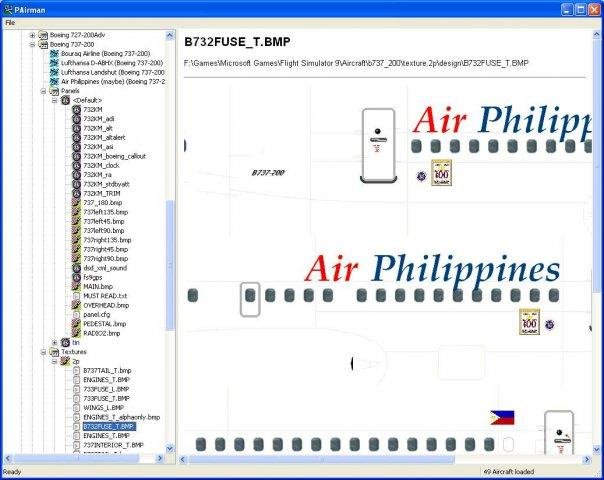Screen dimensions: 604x480
Task: Click the bitmap icon beside PEDESTAL.bmp
Action: [76, 324]
